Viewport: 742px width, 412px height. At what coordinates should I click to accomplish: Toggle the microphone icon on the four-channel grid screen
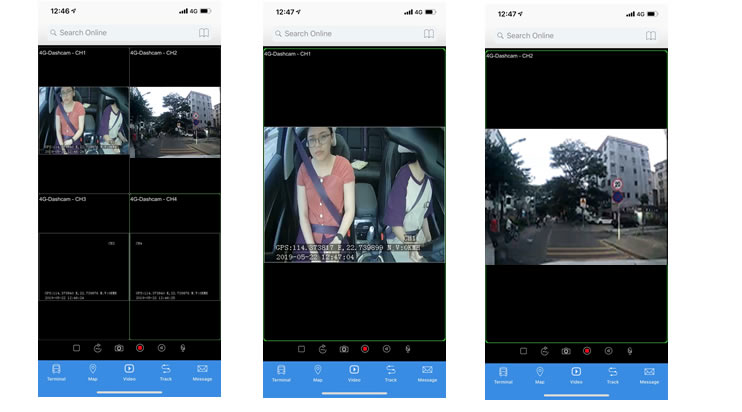183,348
